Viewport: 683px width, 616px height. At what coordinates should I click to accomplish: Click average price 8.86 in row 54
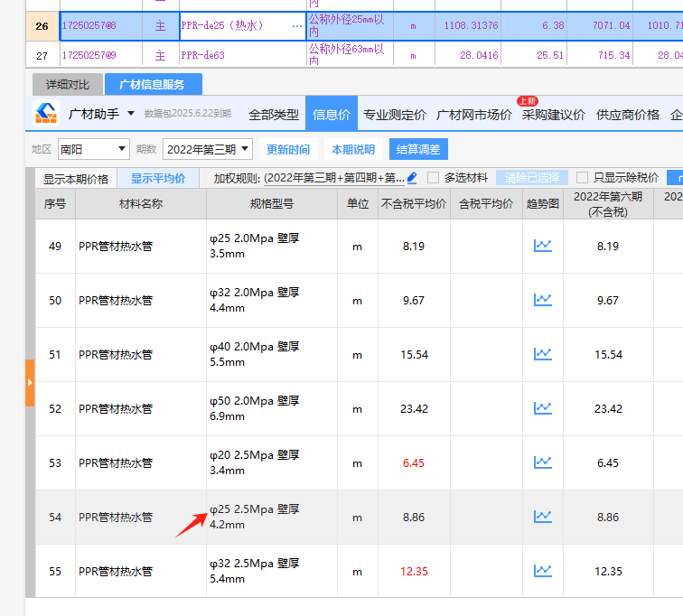pos(414,518)
